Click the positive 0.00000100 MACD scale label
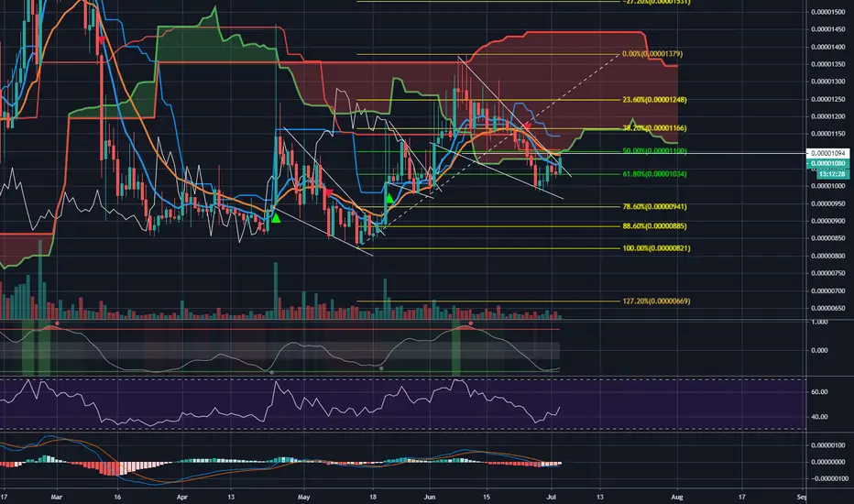The height and width of the screenshot is (504, 854). pyautogui.click(x=827, y=445)
